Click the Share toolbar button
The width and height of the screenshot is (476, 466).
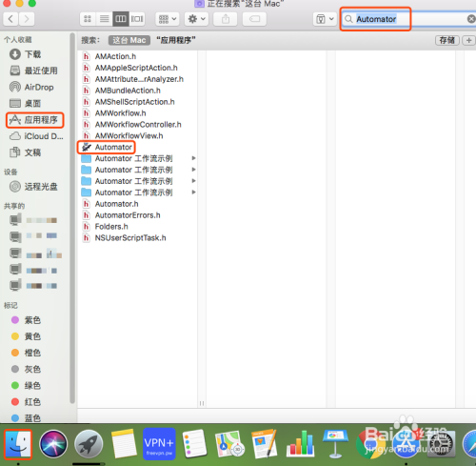point(226,19)
